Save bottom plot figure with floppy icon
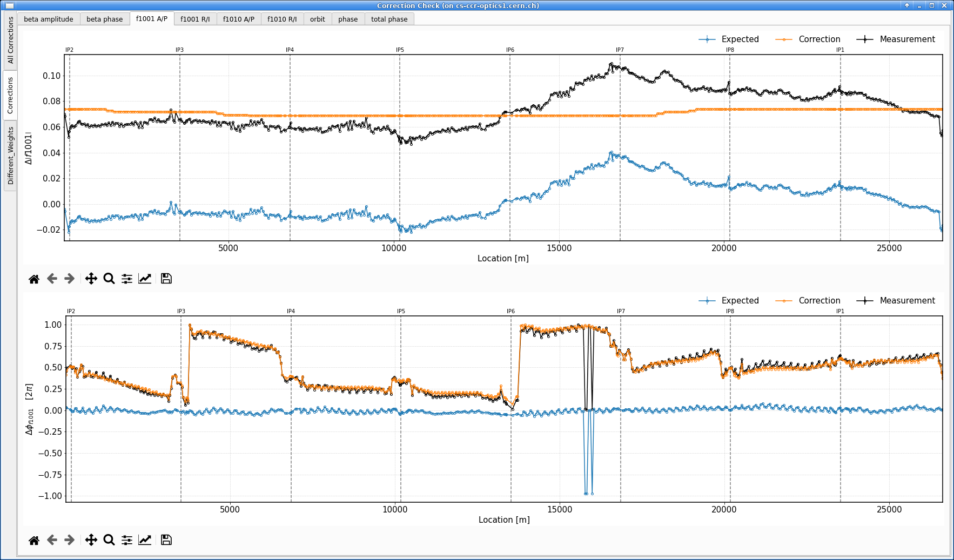954x560 pixels. [x=166, y=540]
